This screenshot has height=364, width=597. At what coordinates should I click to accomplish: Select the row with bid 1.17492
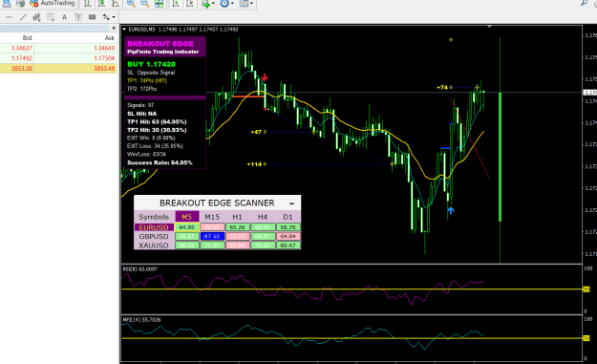[x=58, y=58]
